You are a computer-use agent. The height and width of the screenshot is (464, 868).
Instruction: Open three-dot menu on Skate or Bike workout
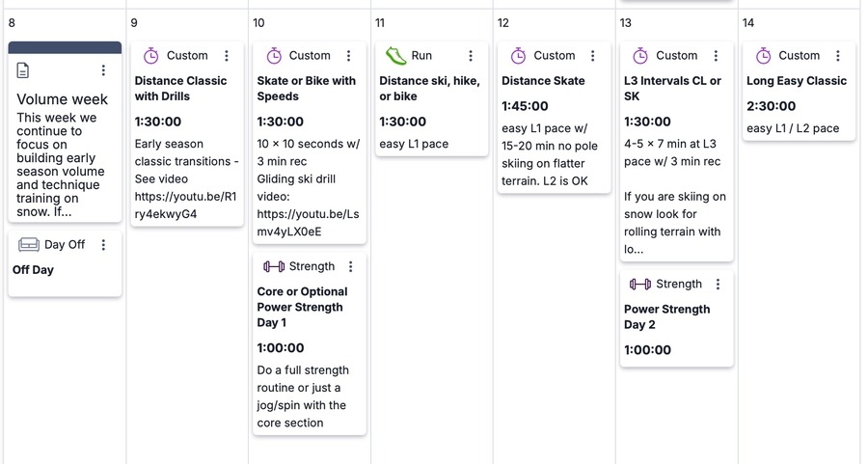coord(348,56)
